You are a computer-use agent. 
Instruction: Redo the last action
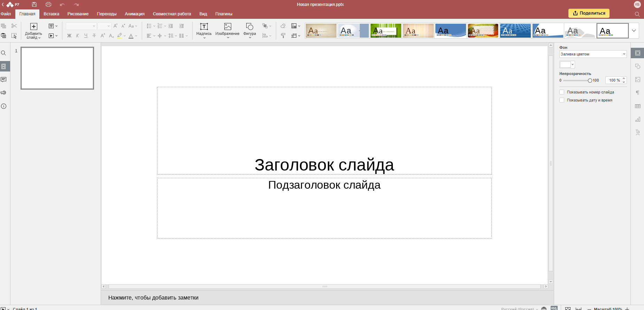coord(76,5)
